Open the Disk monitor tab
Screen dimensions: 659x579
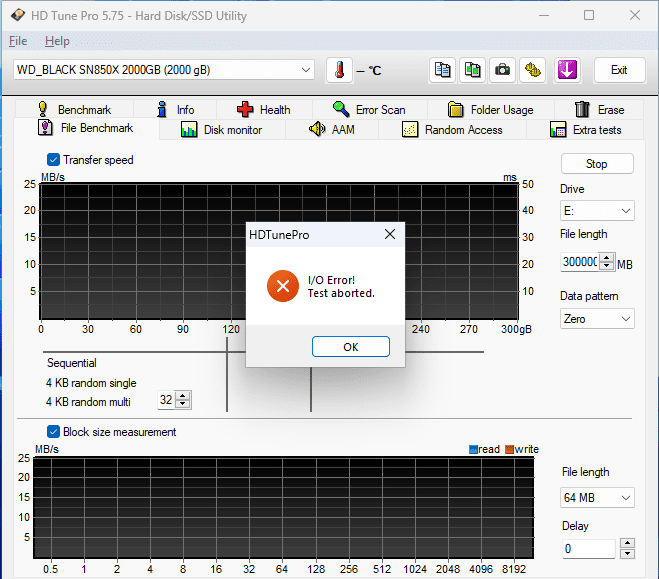(222, 130)
